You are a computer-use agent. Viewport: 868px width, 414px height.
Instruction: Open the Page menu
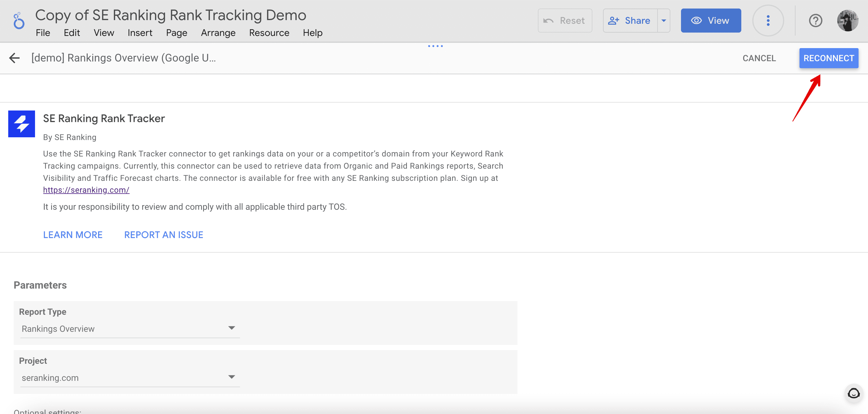click(x=177, y=33)
